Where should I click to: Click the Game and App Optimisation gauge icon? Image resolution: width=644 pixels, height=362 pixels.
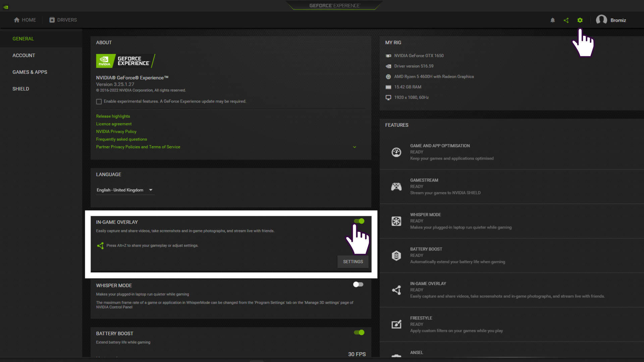(396, 152)
